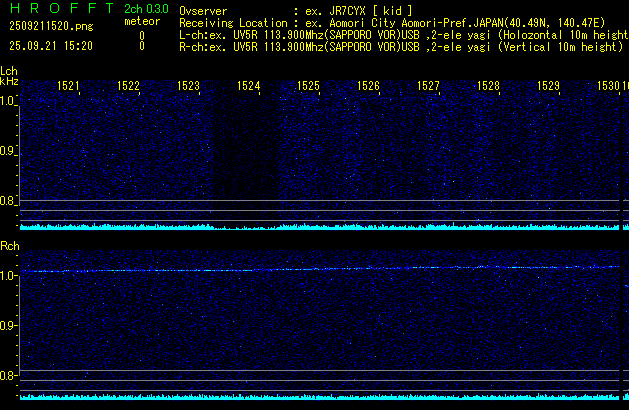629x410 pixels.
Task: Click the 1527 time marker
Action: coord(428,87)
